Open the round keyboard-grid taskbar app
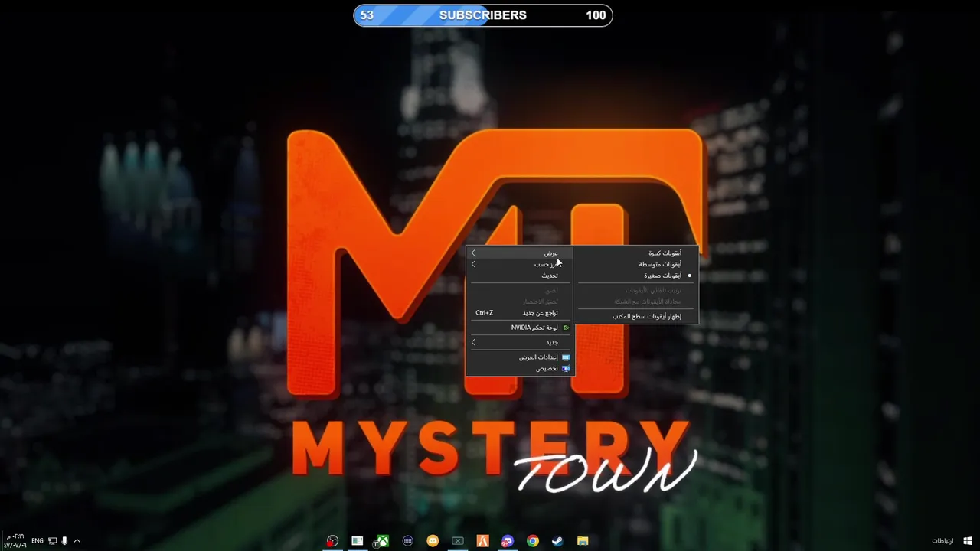Viewport: 980px width, 551px height. (407, 541)
